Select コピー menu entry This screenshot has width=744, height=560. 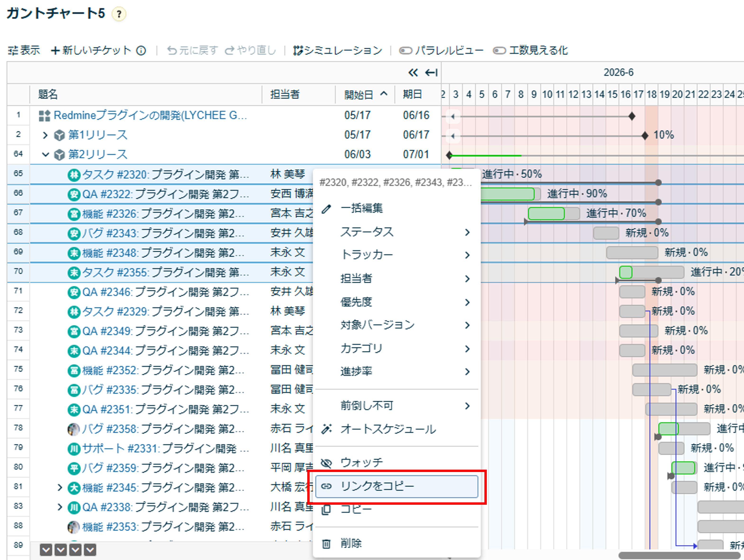tap(397, 509)
